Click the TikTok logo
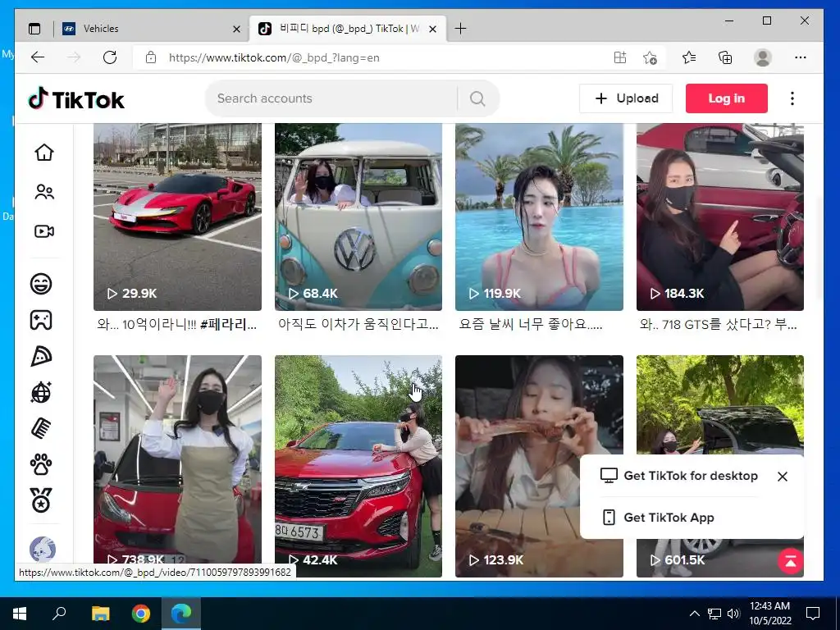Image resolution: width=840 pixels, height=630 pixels. [76, 99]
